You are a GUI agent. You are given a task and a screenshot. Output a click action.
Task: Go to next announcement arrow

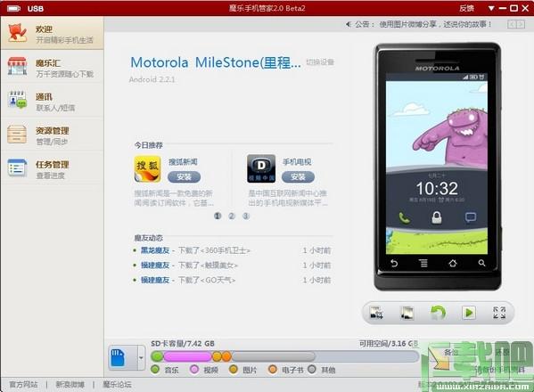point(521,24)
